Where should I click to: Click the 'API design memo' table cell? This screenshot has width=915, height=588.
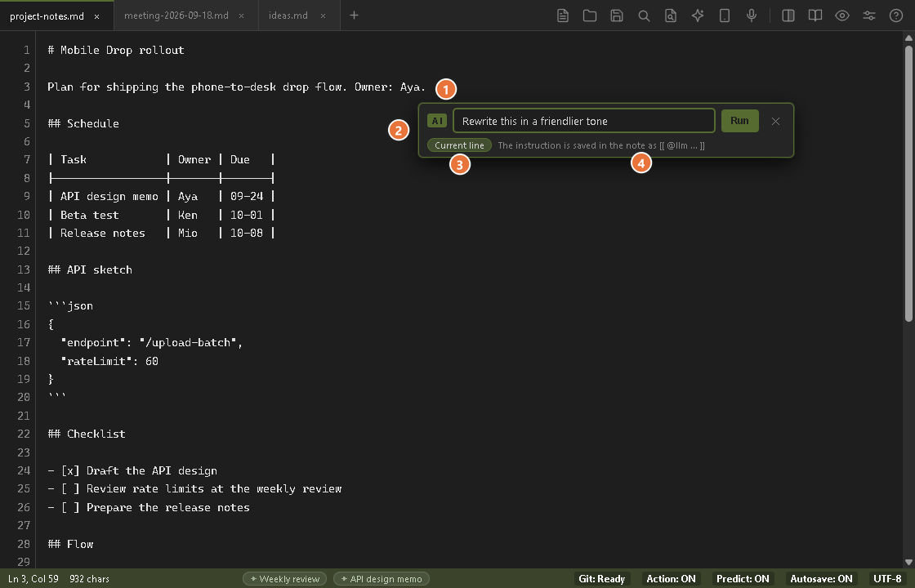(109, 197)
